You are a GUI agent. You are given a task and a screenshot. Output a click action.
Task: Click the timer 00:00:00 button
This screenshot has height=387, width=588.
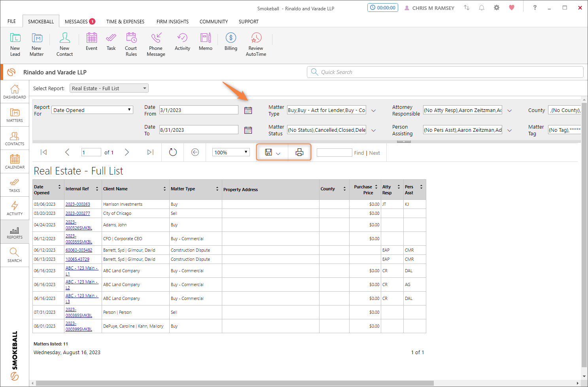click(383, 8)
